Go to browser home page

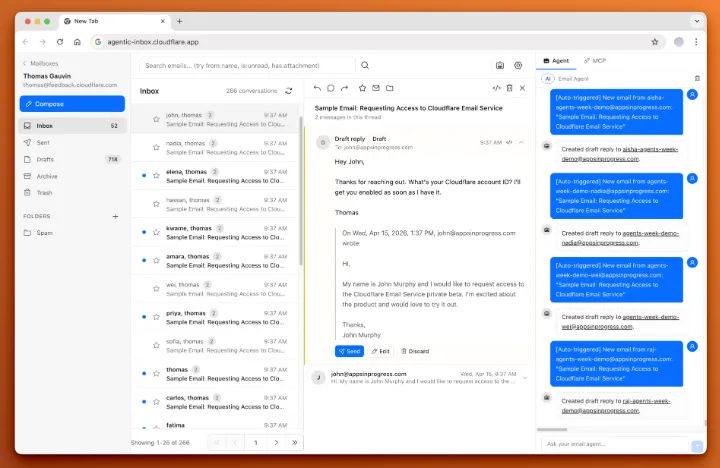(x=77, y=42)
